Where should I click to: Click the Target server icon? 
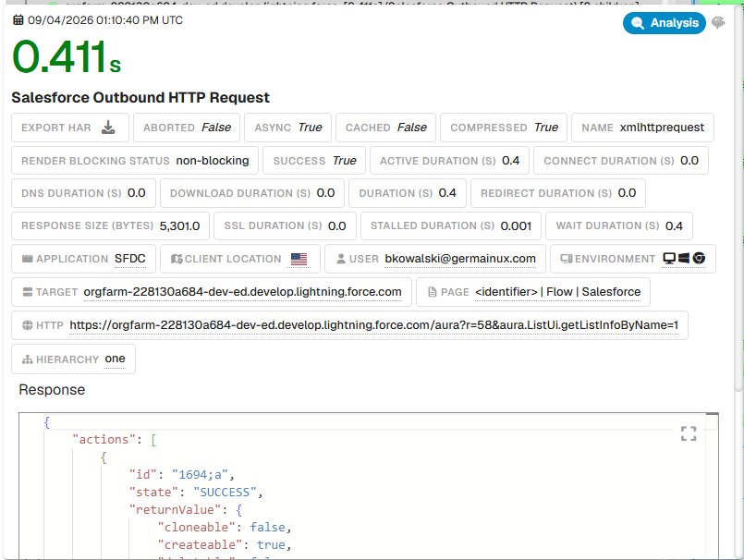click(28, 292)
